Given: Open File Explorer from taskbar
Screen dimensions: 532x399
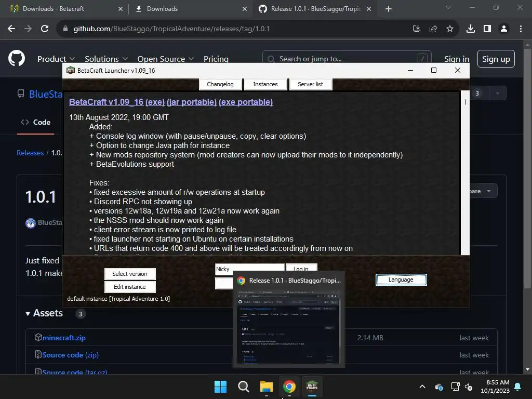Looking at the screenshot, I should (267, 387).
